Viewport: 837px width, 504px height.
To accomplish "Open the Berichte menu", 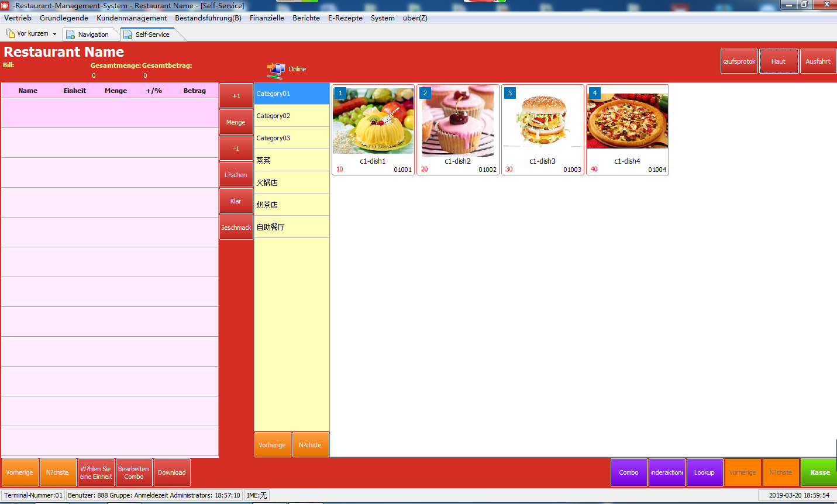I will coord(306,18).
